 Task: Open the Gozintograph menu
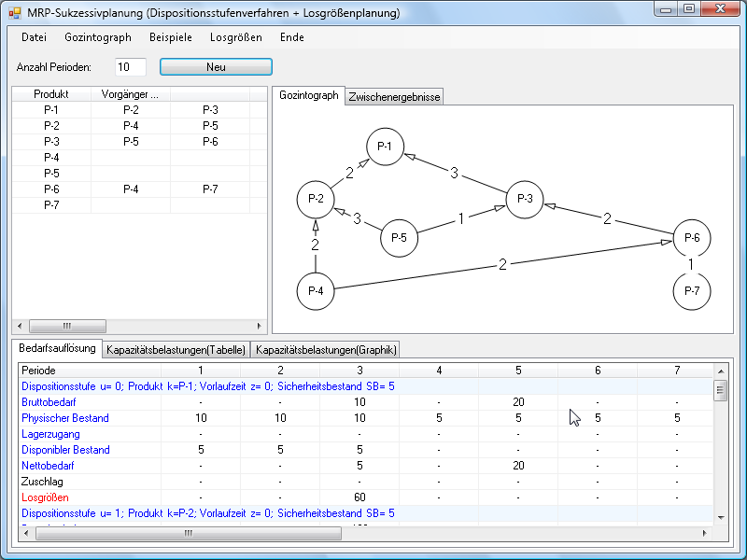coord(97,37)
